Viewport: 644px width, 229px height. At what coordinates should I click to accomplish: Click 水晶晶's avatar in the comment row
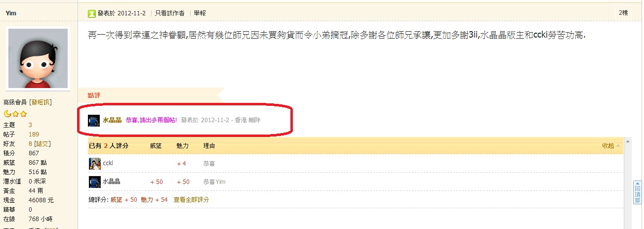click(94, 120)
